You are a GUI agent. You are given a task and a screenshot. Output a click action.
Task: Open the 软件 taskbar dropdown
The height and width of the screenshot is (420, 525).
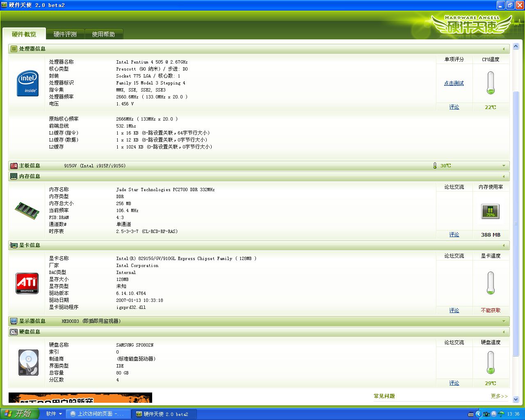pyautogui.click(x=54, y=414)
